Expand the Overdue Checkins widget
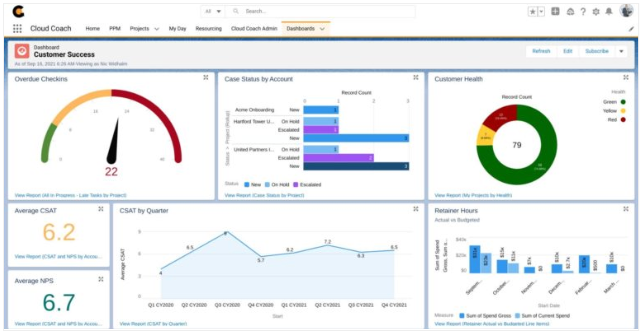This screenshot has height=333, width=644. pyautogui.click(x=206, y=77)
